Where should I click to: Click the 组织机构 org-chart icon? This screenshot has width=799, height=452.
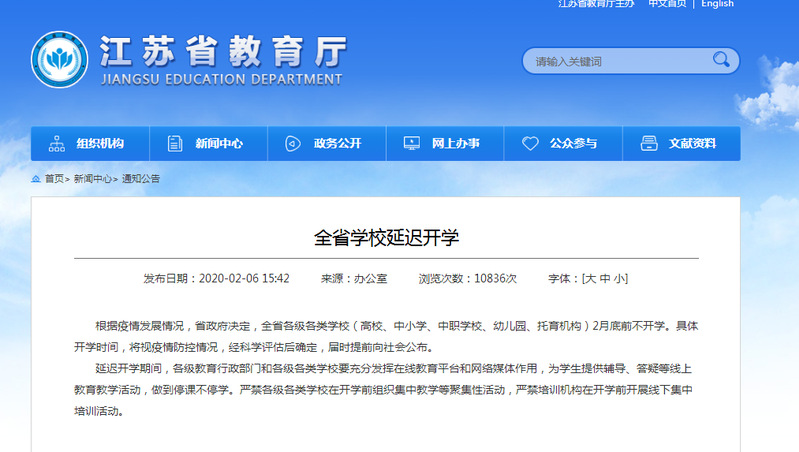[x=56, y=144]
